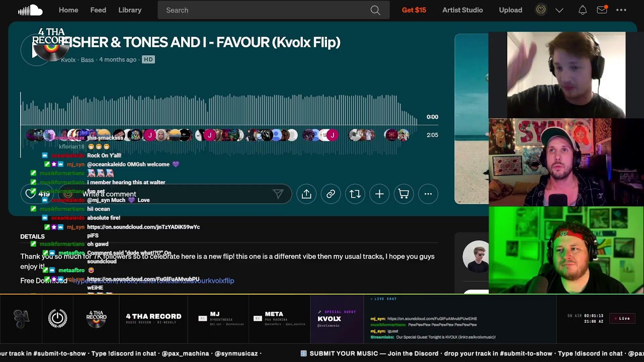Open the free download link

[x=153, y=281]
